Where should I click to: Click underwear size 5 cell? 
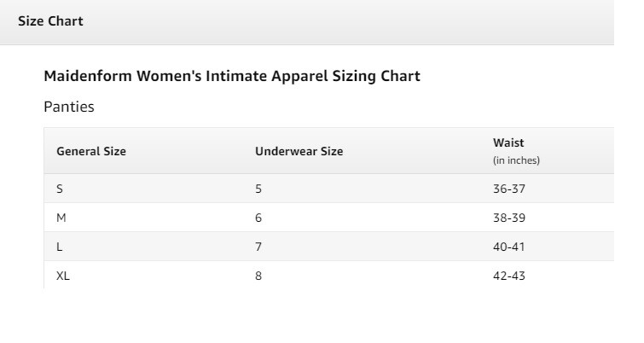coord(258,189)
